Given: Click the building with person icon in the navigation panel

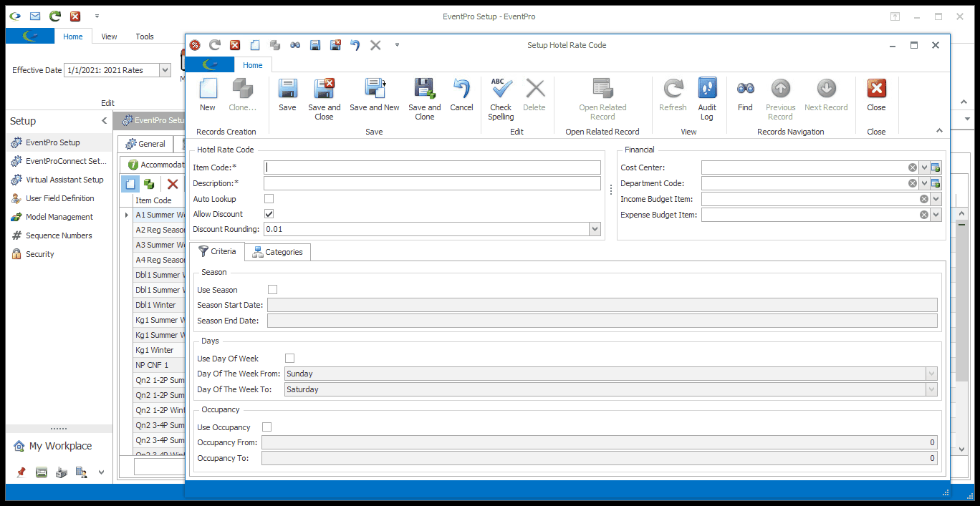Looking at the screenshot, I should pyautogui.click(x=81, y=472).
